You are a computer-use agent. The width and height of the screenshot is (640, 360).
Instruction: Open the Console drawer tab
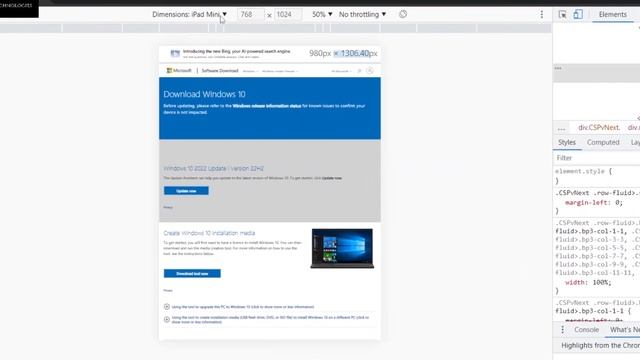[587, 330]
